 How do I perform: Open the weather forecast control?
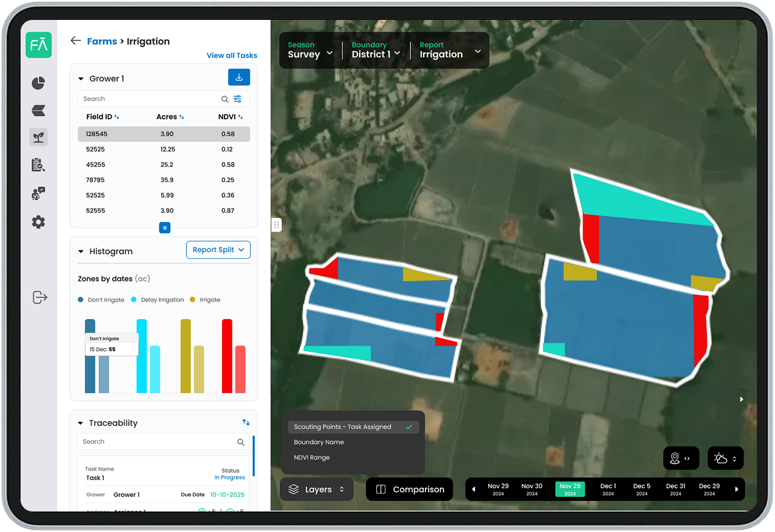pos(726,458)
